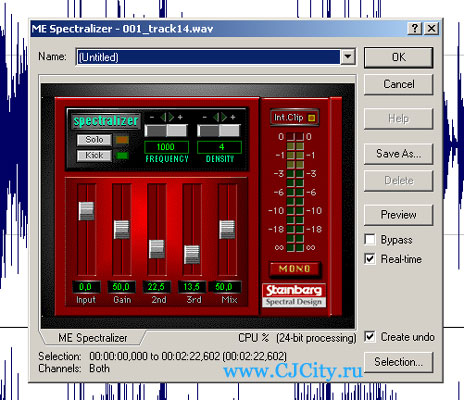This screenshot has height=400, width=464.
Task: Toggle the Kick button
Action: click(x=94, y=155)
